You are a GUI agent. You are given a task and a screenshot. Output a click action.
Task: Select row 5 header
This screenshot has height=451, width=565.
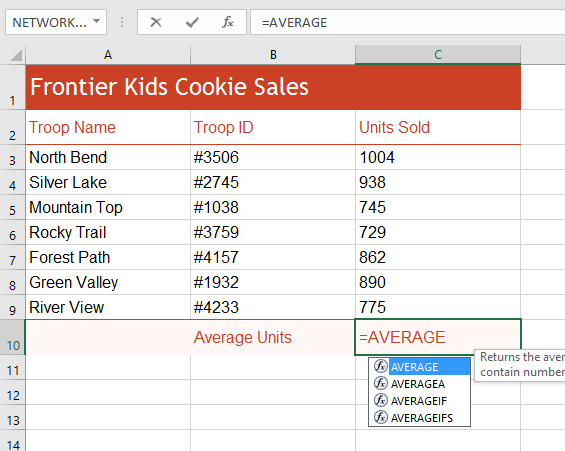pyautogui.click(x=13, y=207)
